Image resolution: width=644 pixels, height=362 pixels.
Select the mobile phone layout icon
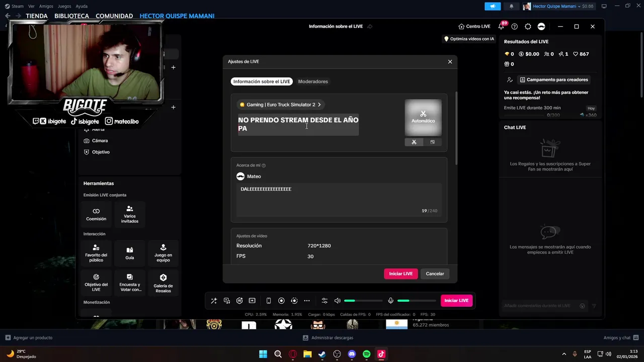(x=269, y=301)
